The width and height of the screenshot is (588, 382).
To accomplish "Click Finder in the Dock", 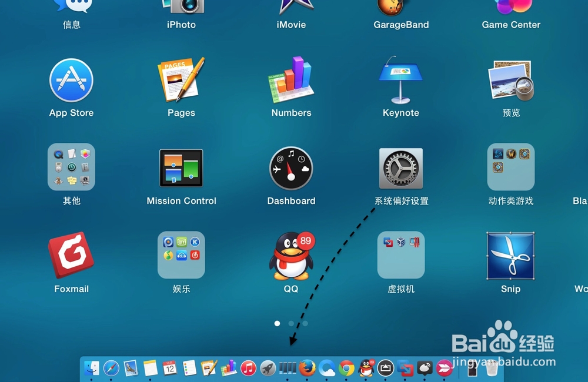I will click(x=92, y=368).
